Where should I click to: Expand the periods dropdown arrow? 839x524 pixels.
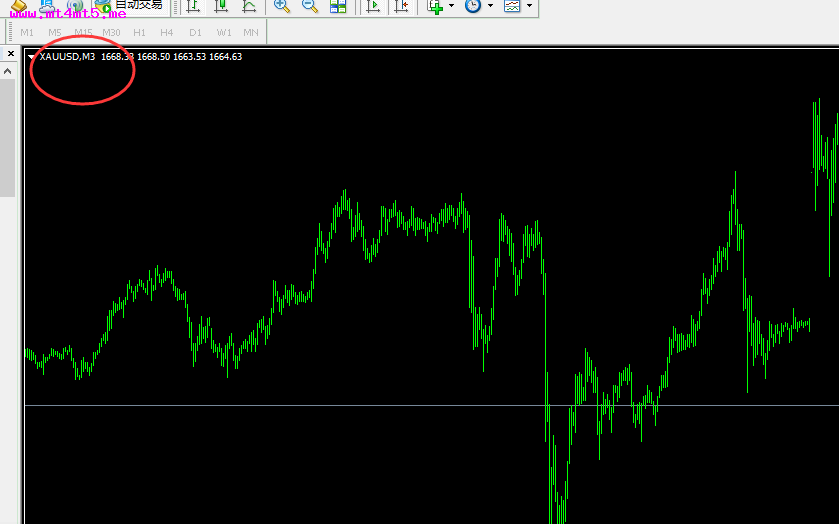point(490,6)
